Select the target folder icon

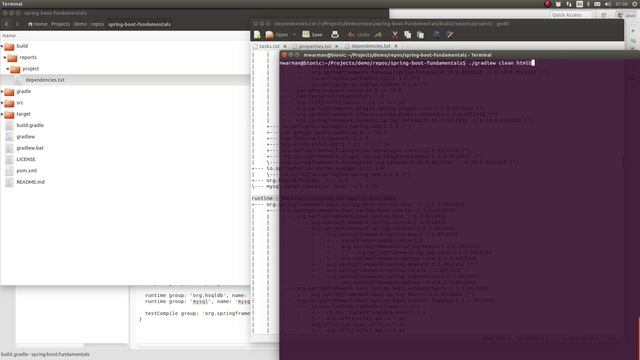click(x=9, y=114)
